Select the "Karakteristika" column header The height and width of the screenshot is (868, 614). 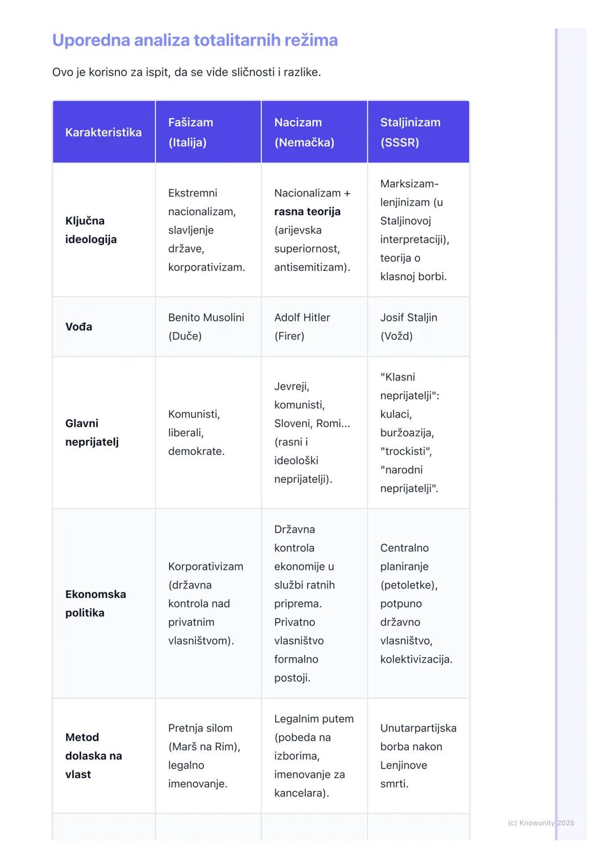click(x=103, y=132)
